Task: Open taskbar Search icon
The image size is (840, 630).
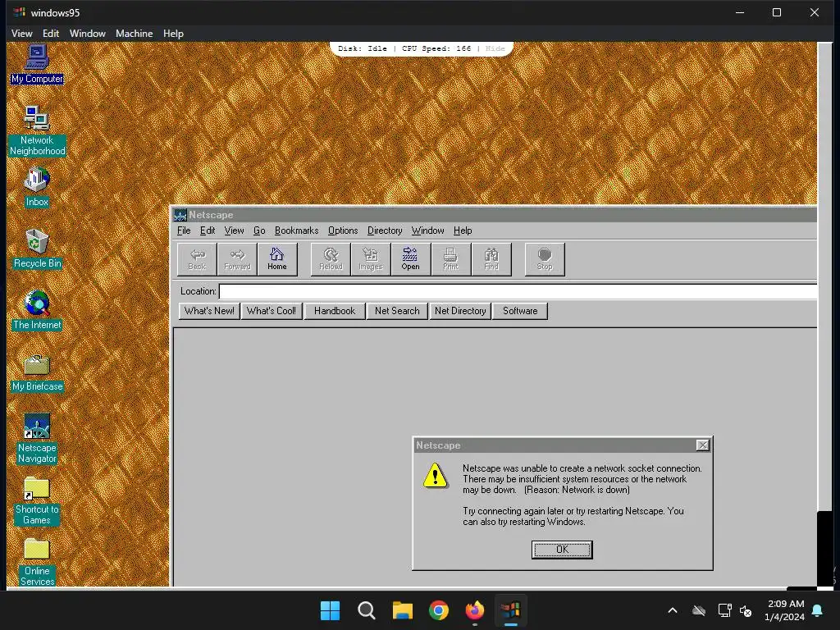Action: coord(367,610)
